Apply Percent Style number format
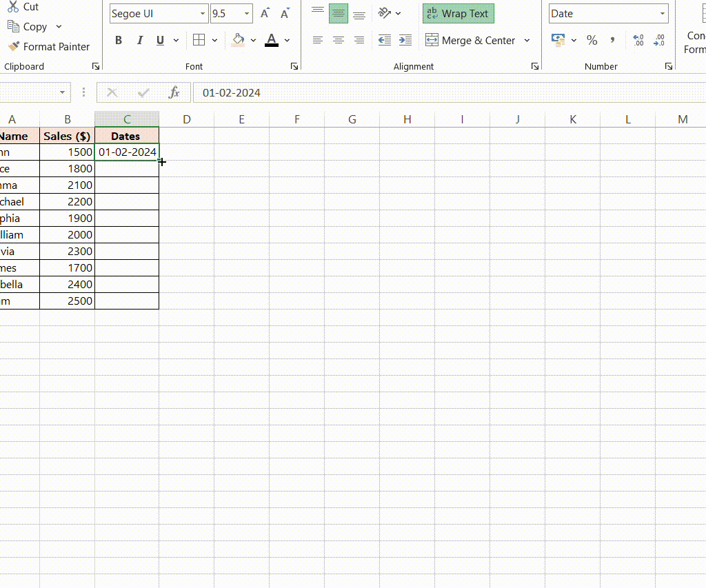The image size is (706, 588). pyautogui.click(x=592, y=40)
